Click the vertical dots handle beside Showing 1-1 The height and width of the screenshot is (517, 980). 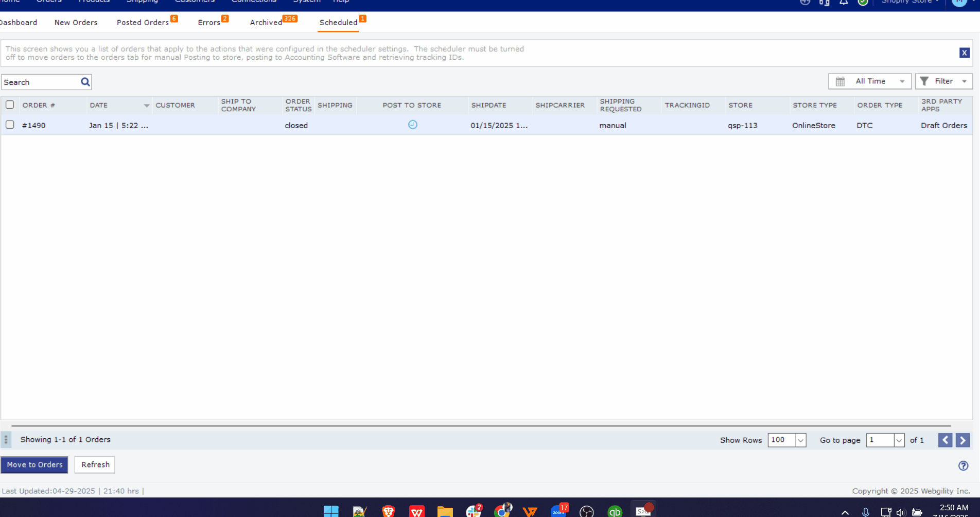[x=6, y=439]
